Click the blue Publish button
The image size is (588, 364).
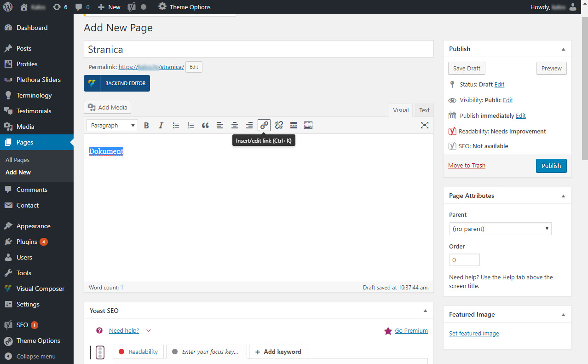point(551,166)
